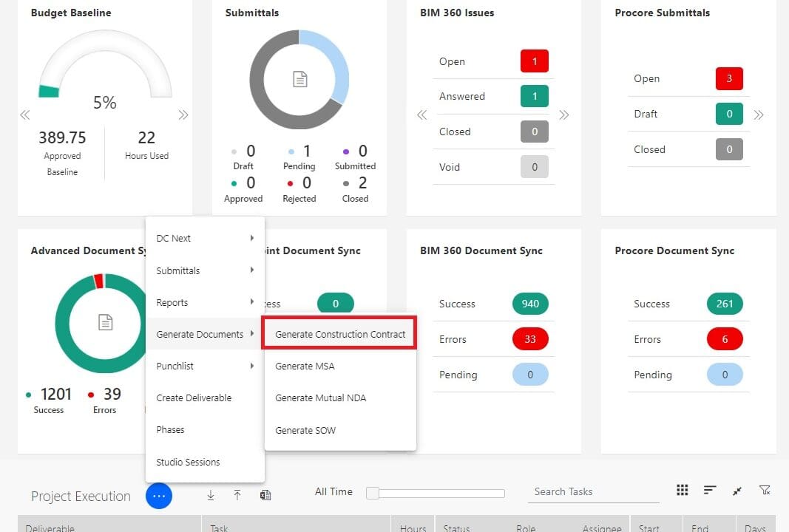This screenshot has height=532, width=789.
Task: Click BIM 360 sync Errors badge 33
Action: (529, 339)
